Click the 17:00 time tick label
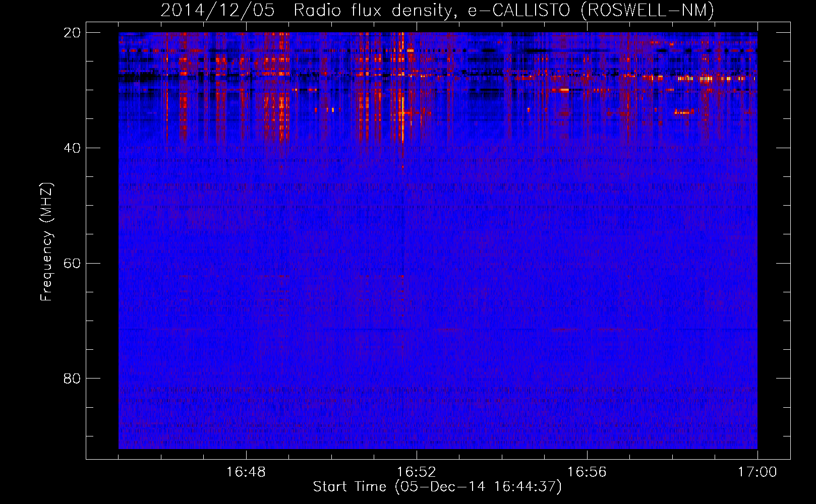816x504 pixels. pos(757,472)
